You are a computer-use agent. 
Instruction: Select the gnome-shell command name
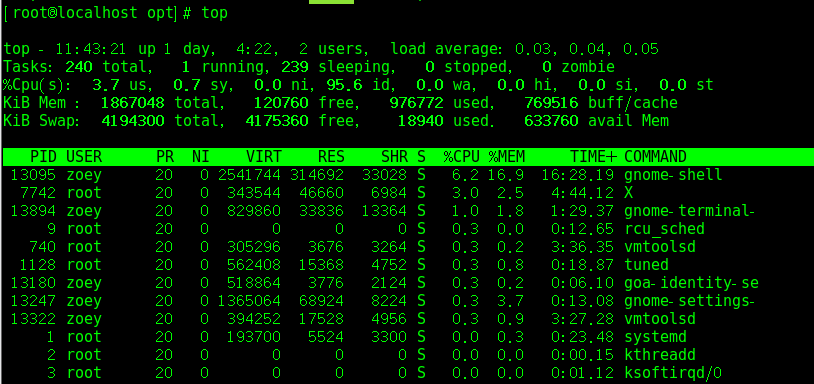[x=673, y=175]
